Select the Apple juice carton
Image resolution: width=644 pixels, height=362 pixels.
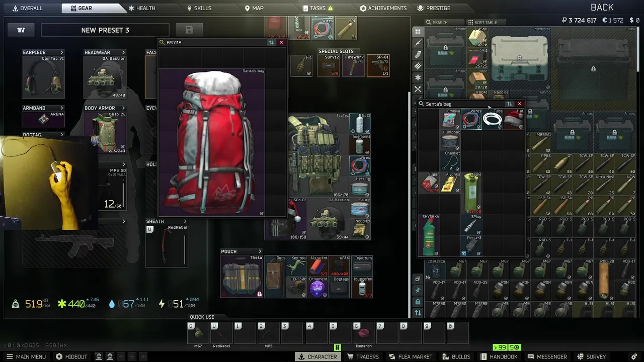coord(471,193)
